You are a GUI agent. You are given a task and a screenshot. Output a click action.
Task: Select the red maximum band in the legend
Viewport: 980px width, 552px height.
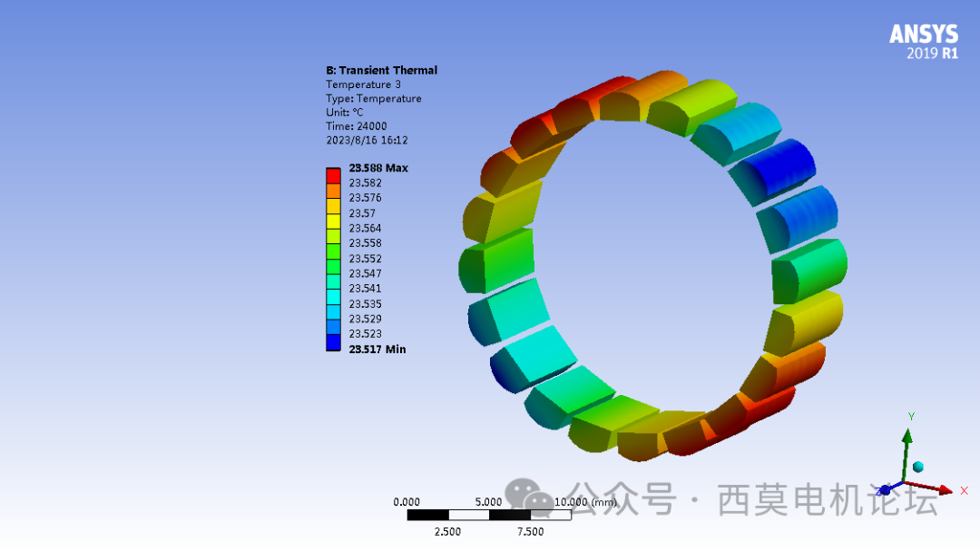333,170
